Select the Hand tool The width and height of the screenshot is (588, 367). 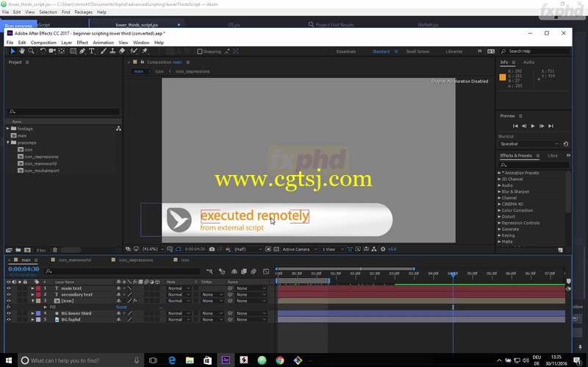coord(22,51)
